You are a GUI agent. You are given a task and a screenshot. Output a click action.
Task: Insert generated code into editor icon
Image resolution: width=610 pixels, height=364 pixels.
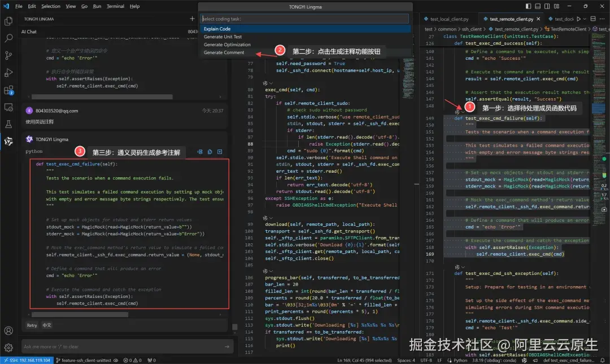coord(200,152)
